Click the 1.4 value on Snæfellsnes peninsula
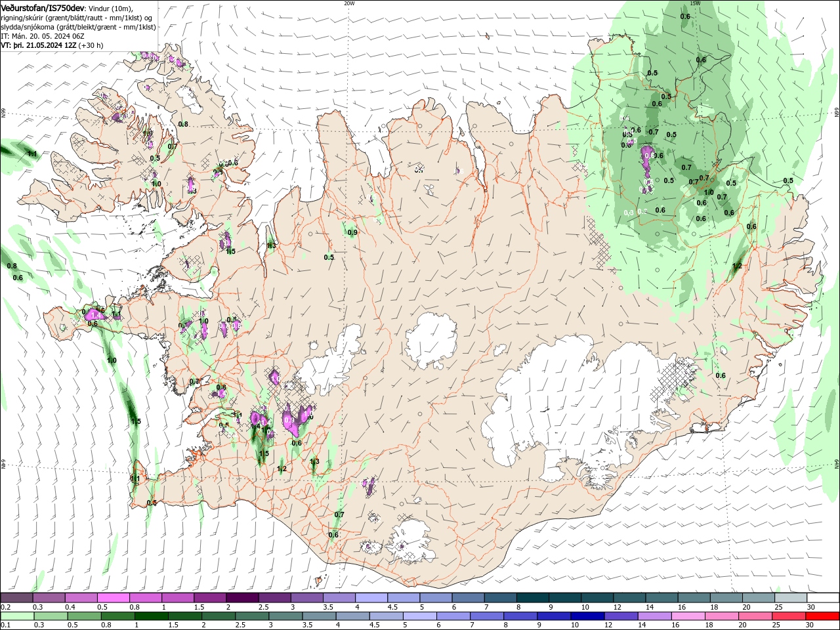 [94, 316]
